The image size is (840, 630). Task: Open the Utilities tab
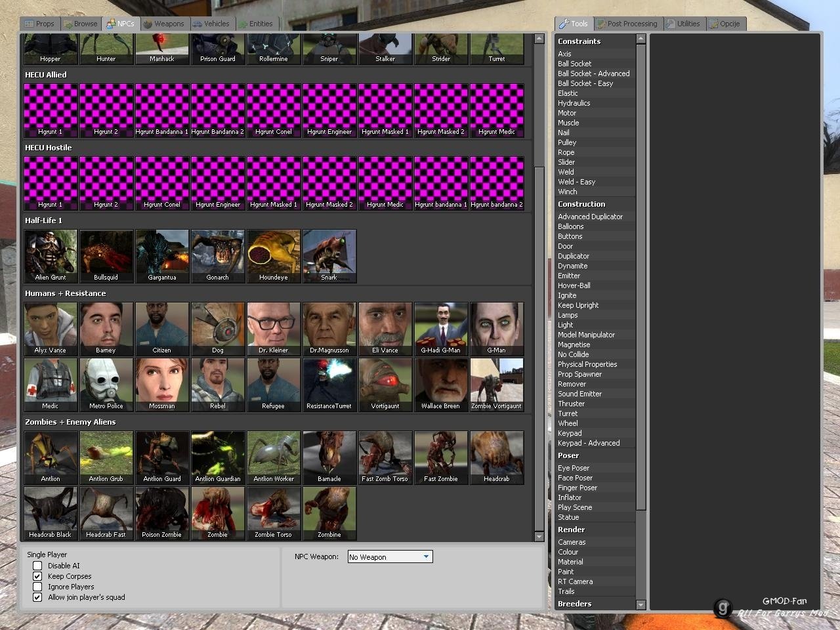pyautogui.click(x=684, y=24)
